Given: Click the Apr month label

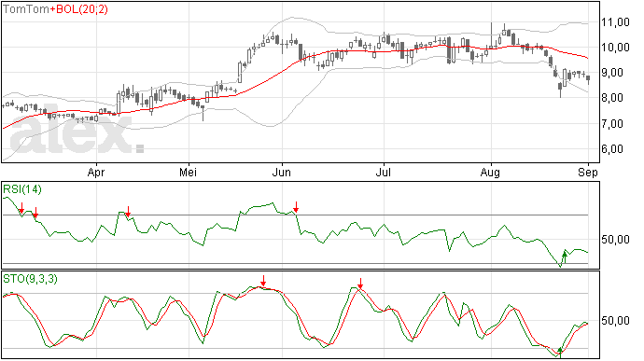Looking at the screenshot, I should tap(96, 172).
